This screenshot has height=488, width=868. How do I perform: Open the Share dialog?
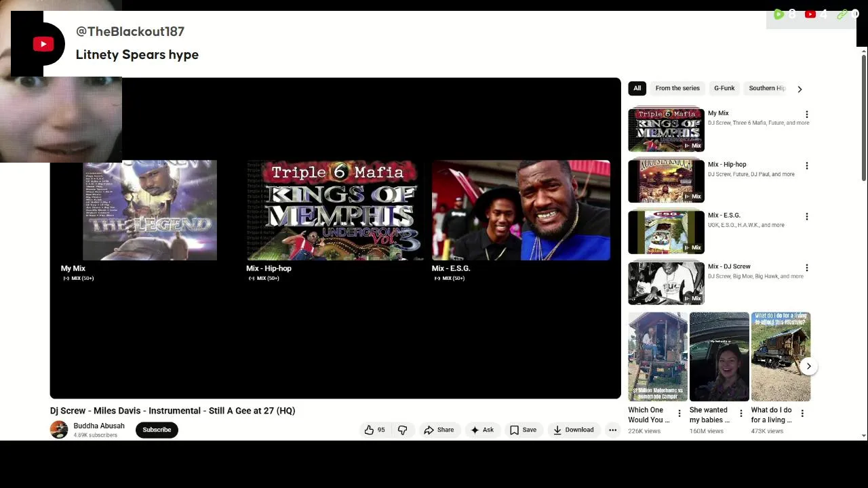(439, 430)
